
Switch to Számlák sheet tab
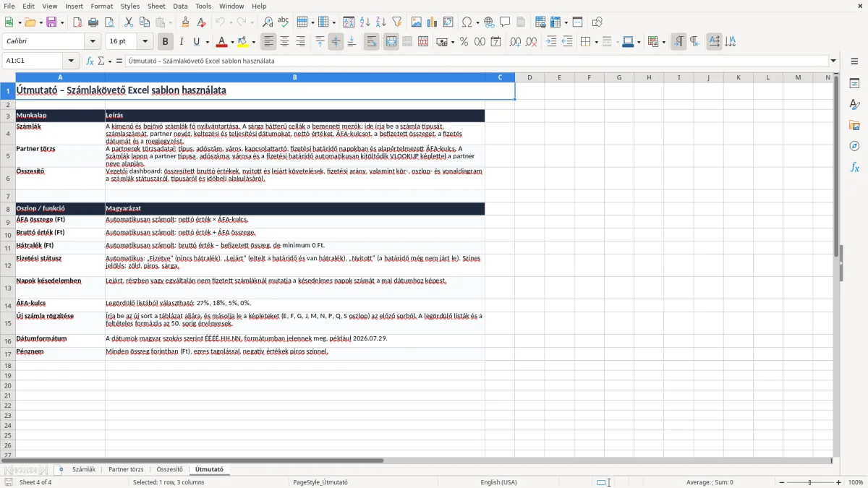84,469
